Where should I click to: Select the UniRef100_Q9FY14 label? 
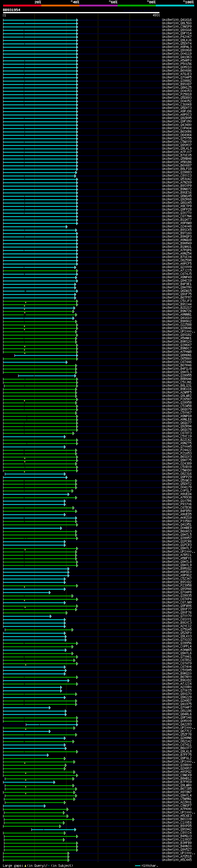tap(177, 33)
